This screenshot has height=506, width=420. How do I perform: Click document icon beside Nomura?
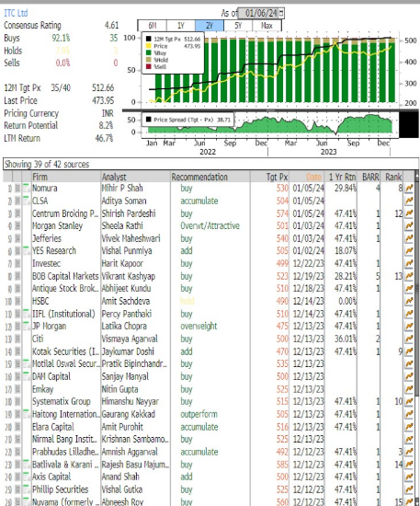(17, 188)
